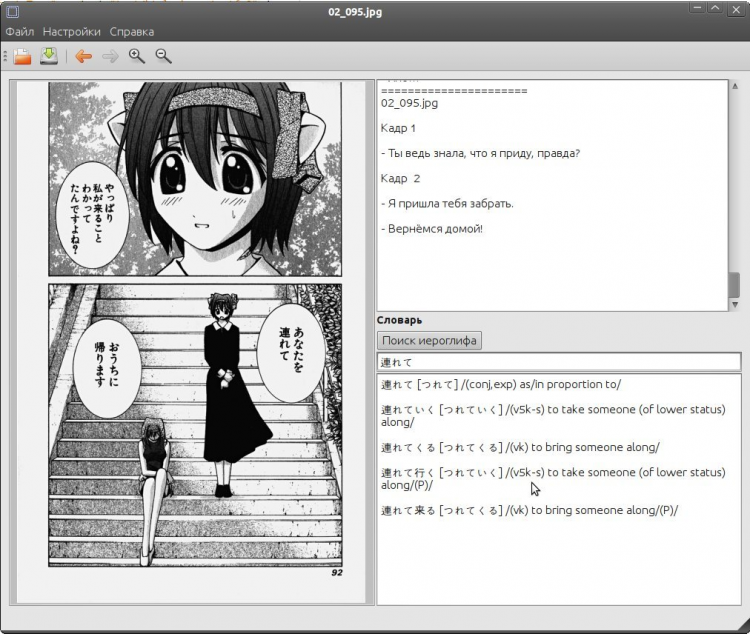Click the line 'Ты ведь знала, что я приду, правда?'
Viewport: 750px width, 634px height.
481,154
